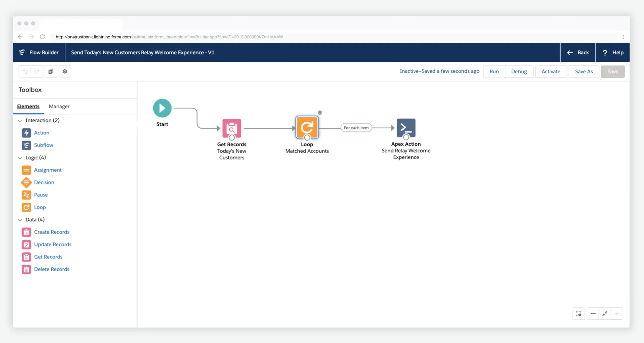Click the marquee select canvas icon
This screenshot has width=644, height=343.
click(579, 314)
